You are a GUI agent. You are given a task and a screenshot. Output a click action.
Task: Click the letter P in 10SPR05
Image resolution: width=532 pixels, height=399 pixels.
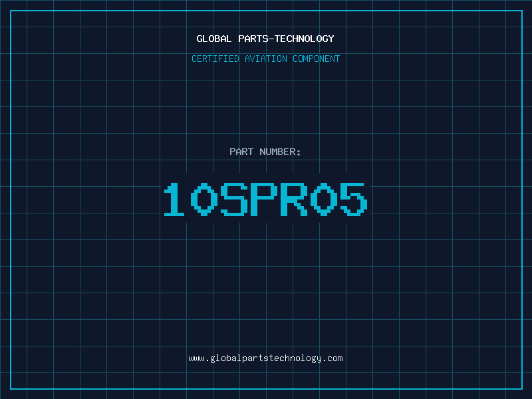(x=264, y=199)
